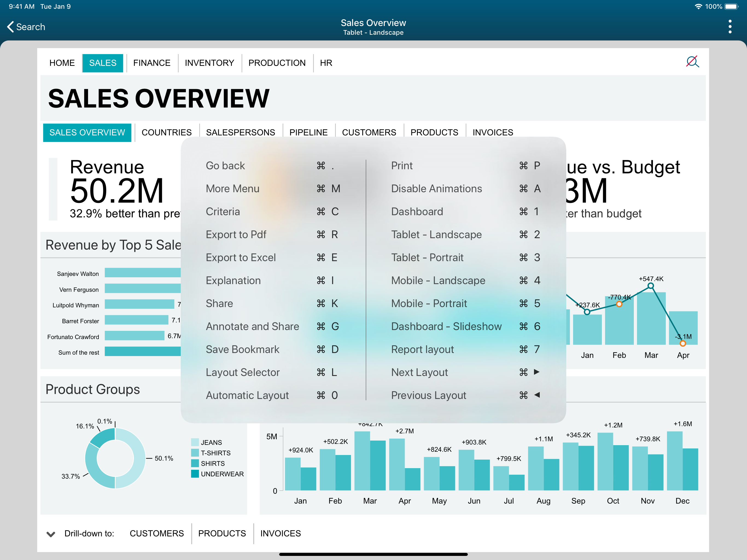Image resolution: width=747 pixels, height=560 pixels.
Task: Choose Criteria in the shortcut list
Action: point(273,211)
